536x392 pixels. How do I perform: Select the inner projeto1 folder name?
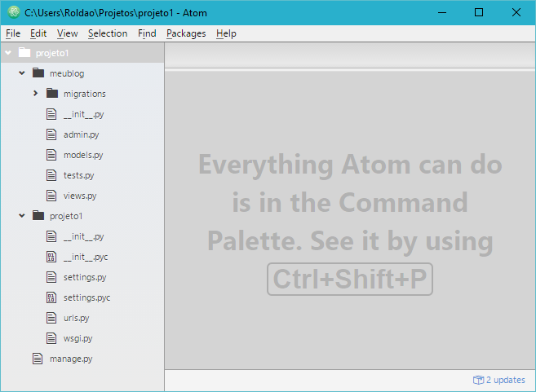(x=66, y=216)
